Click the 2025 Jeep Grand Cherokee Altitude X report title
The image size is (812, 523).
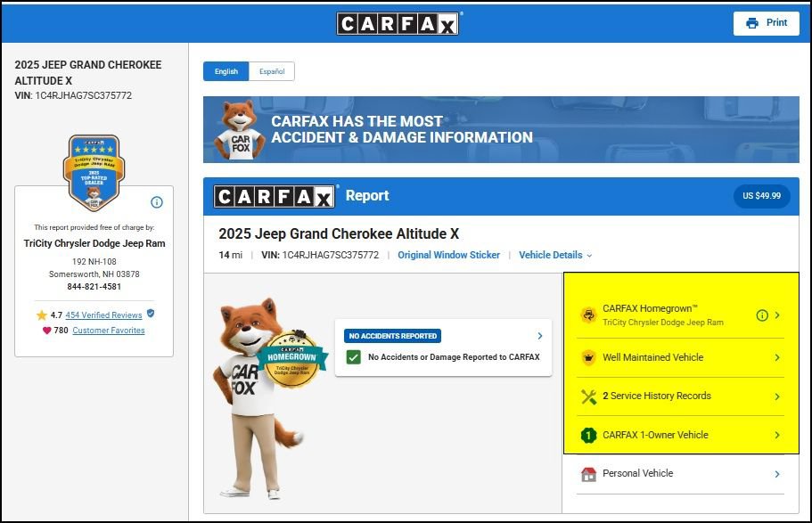tap(339, 233)
